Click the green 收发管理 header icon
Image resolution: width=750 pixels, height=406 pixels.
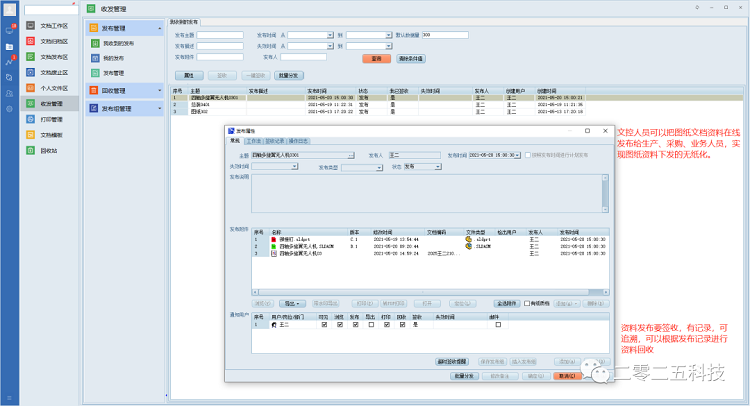[91, 9]
